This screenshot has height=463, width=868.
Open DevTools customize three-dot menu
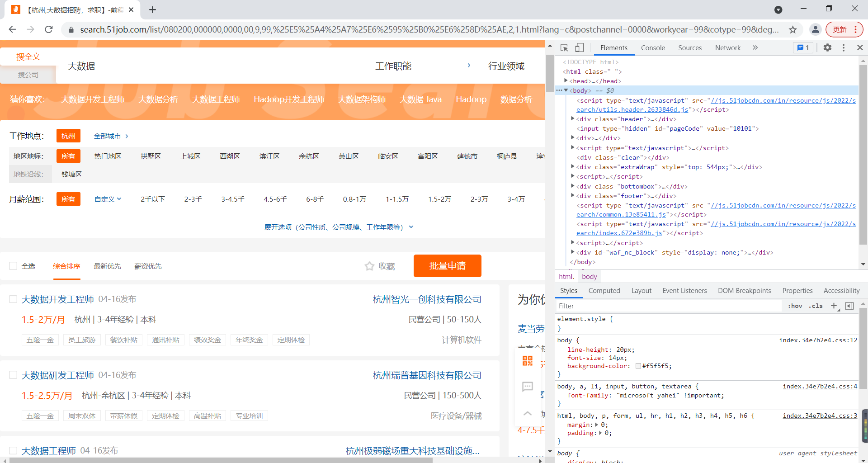[x=844, y=47]
